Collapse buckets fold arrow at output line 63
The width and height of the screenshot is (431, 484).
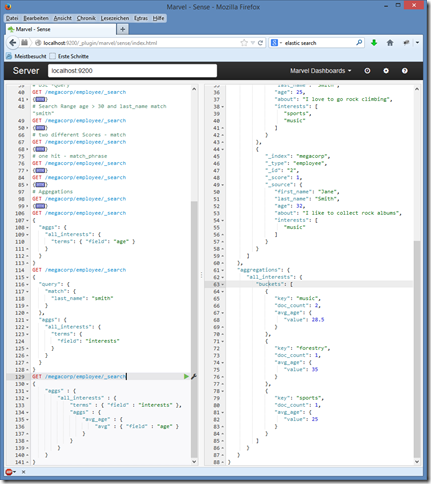click(223, 284)
